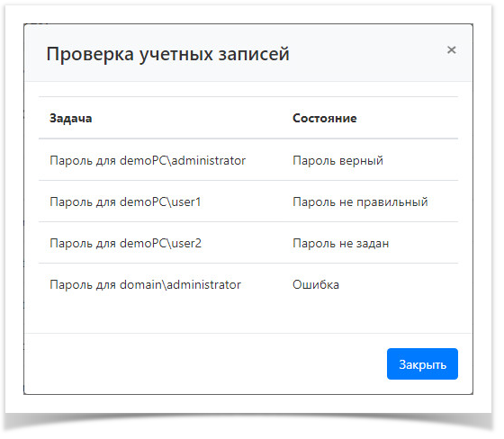Image resolution: width=504 pixels, height=439 pixels.
Task: Click row Пароль для demoPC\administrator
Action: 248,160
